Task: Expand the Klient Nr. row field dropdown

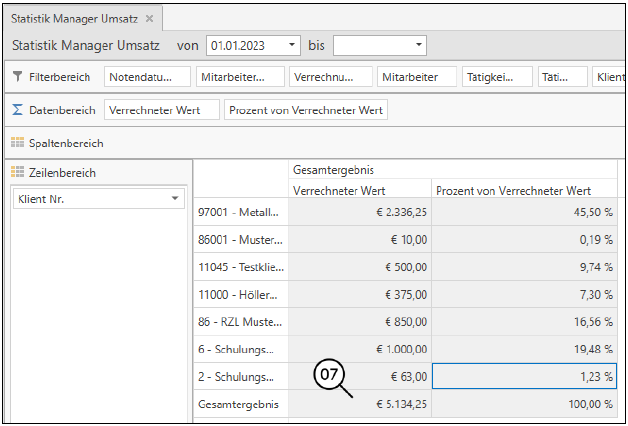Action: [x=176, y=199]
